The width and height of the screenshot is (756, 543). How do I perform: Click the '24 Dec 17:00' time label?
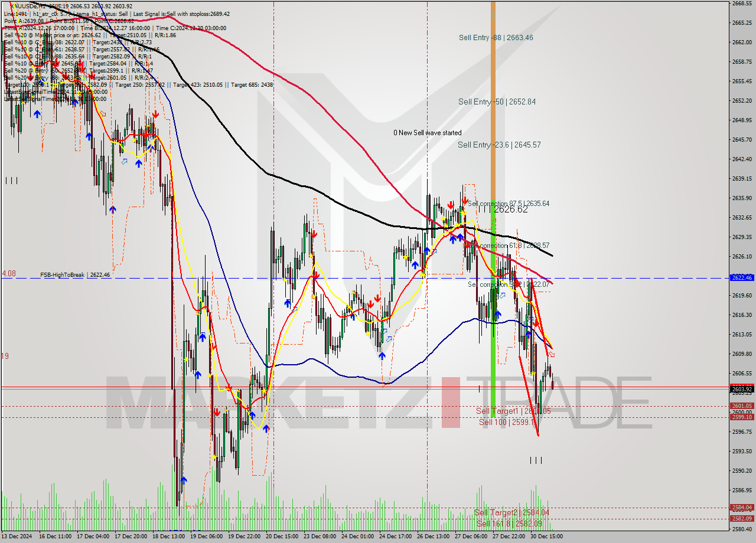click(x=395, y=537)
